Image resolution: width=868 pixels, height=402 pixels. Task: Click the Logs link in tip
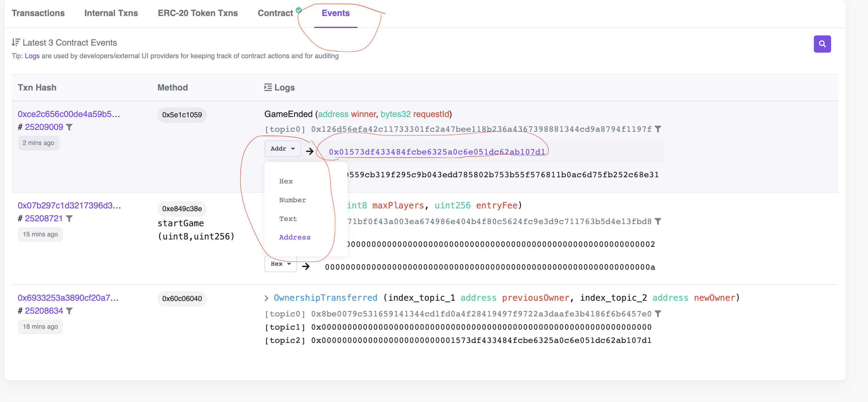tap(32, 56)
